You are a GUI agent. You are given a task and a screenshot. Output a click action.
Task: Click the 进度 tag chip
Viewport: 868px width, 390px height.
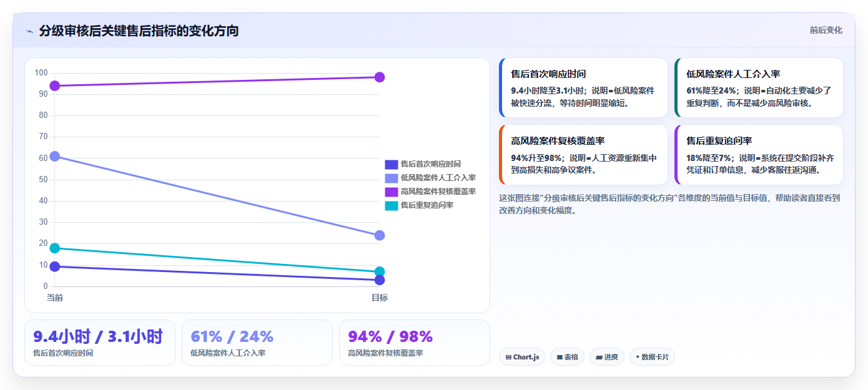(x=607, y=357)
